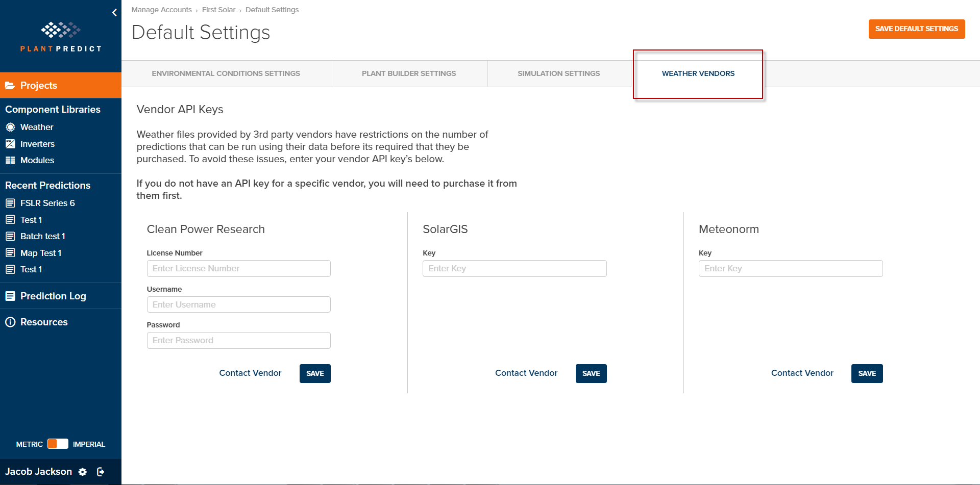Open recent prediction Map Test 1
The height and width of the screenshot is (485, 980).
point(41,253)
